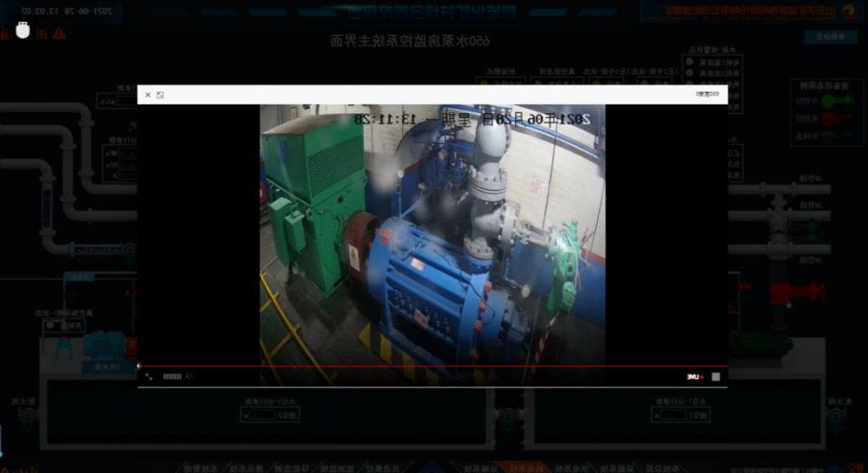Close the camera video popup window
Image resolution: width=868 pixels, height=473 pixels.
(x=147, y=95)
